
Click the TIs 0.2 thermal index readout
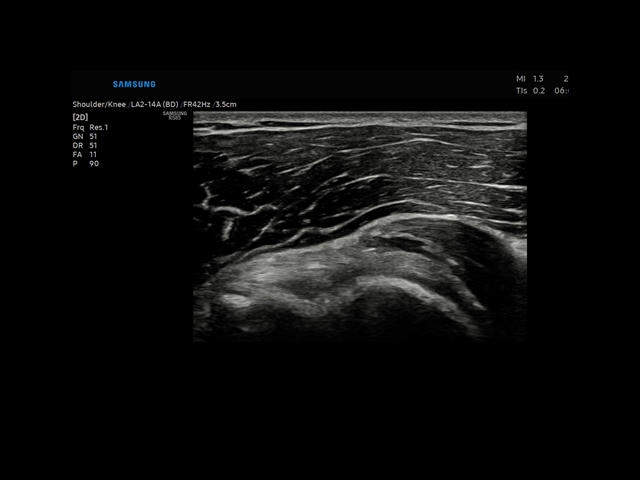pos(530,91)
